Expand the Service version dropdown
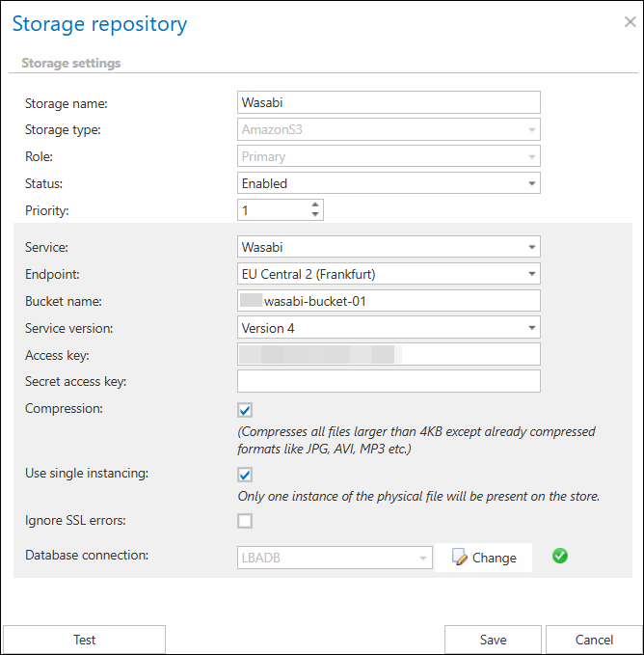This screenshot has height=655, width=644. click(388, 328)
